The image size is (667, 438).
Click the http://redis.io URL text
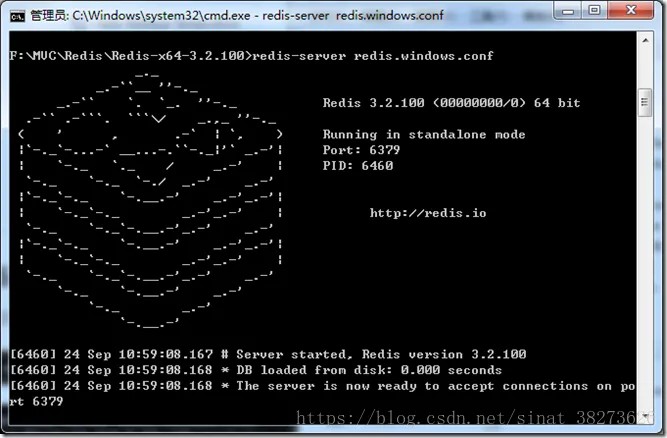428,213
